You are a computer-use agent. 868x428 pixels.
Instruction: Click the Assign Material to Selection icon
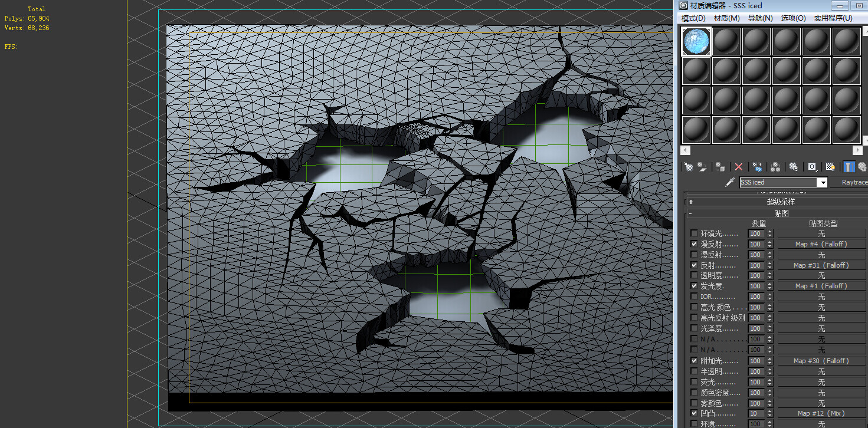click(719, 167)
